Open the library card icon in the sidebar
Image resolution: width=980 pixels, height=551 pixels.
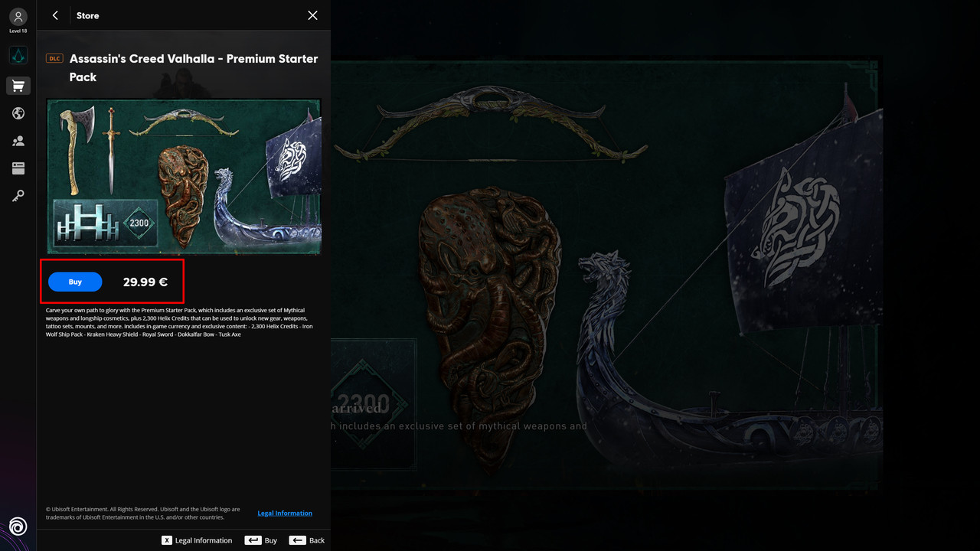18,168
